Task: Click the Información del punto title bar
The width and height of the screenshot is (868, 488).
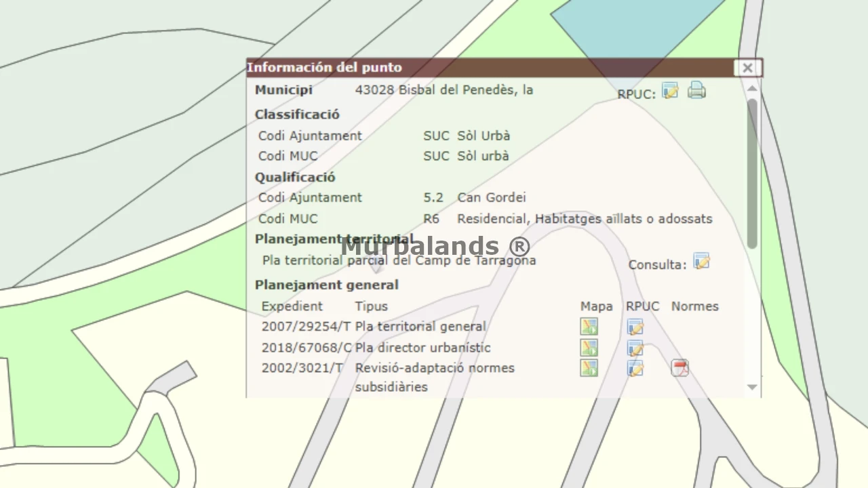Action: coord(475,68)
